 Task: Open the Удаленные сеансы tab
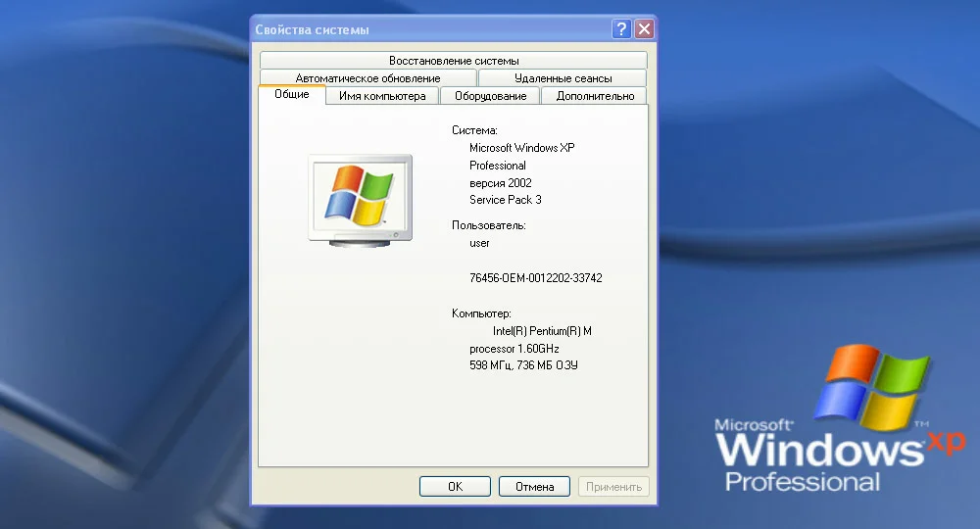click(563, 78)
